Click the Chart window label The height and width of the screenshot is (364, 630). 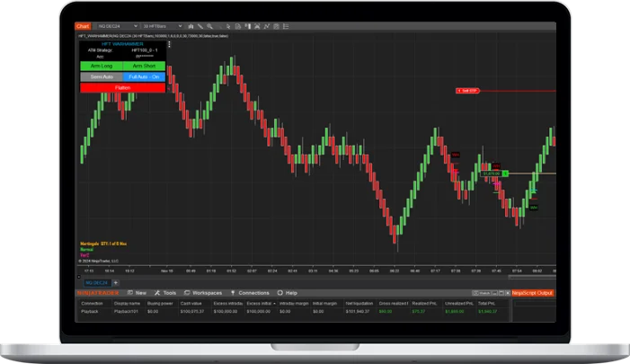click(83, 27)
